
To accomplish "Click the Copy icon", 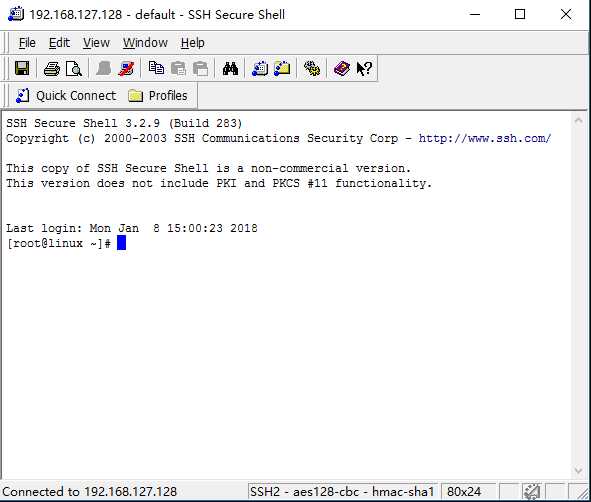I will [x=156, y=69].
